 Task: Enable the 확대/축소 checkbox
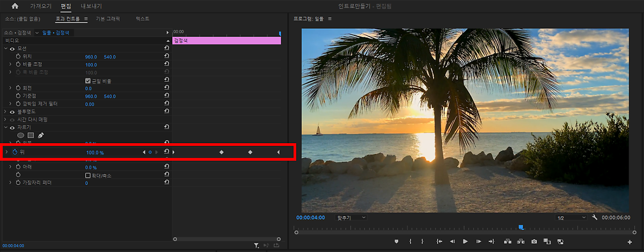click(88, 175)
